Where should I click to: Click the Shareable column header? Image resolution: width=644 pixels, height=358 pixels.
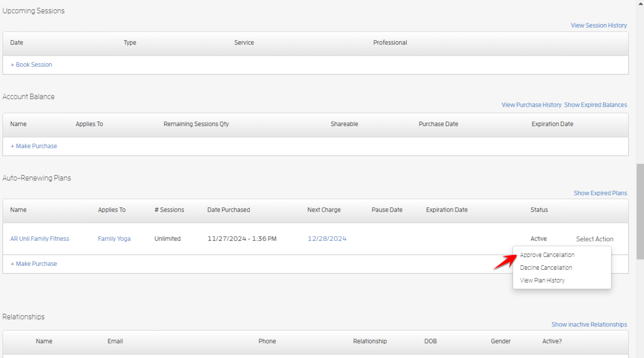[344, 124]
